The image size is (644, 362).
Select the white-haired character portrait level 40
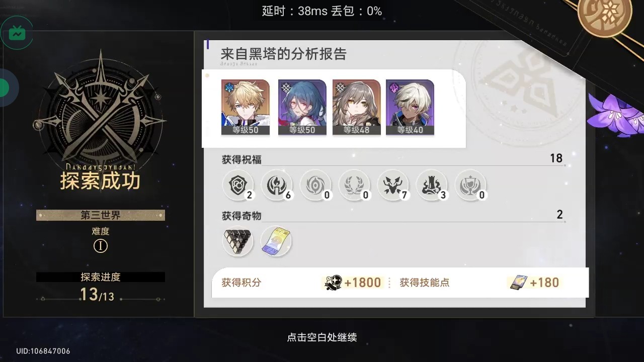coord(410,107)
